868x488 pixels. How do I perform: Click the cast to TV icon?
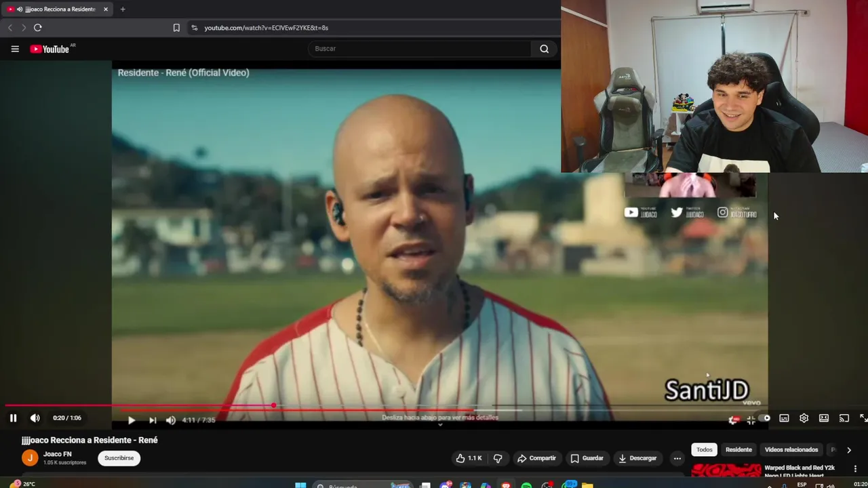pyautogui.click(x=844, y=418)
